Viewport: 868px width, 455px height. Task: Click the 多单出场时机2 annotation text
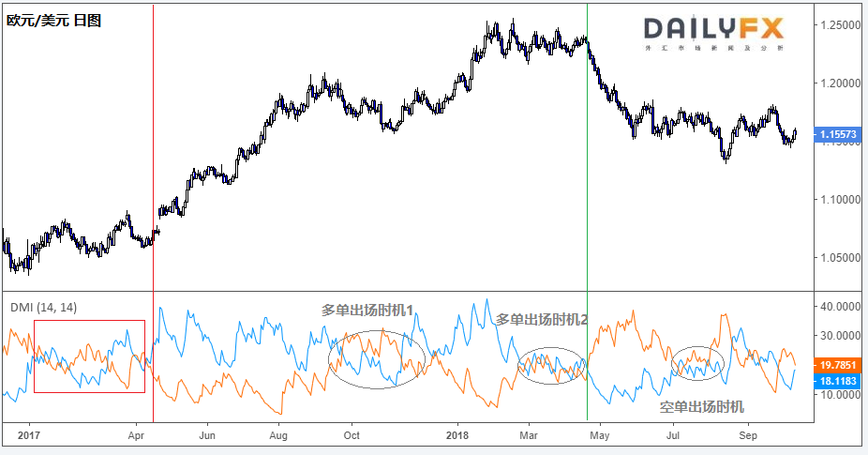coord(541,319)
